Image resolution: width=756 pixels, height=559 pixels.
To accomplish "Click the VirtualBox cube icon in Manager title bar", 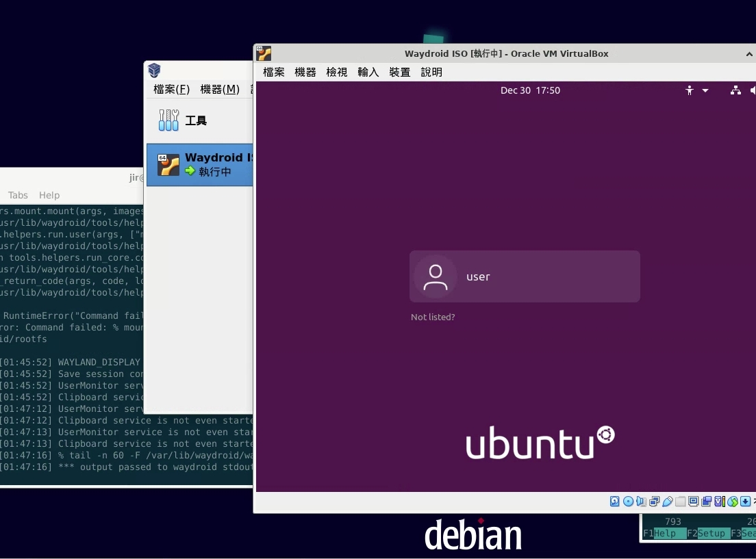I will coord(154,70).
